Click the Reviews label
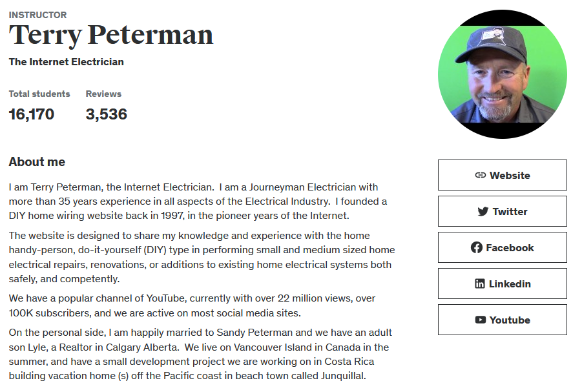 click(x=103, y=94)
